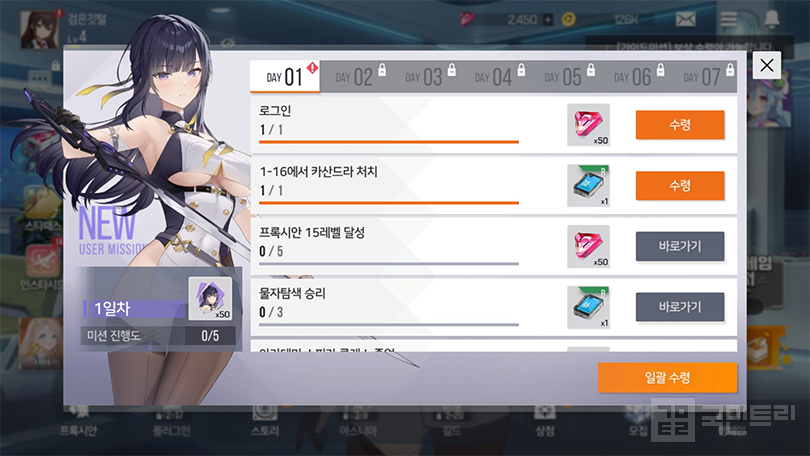The width and height of the screenshot is (810, 456).
Task: Add gems with the plus icon
Action: [548, 20]
